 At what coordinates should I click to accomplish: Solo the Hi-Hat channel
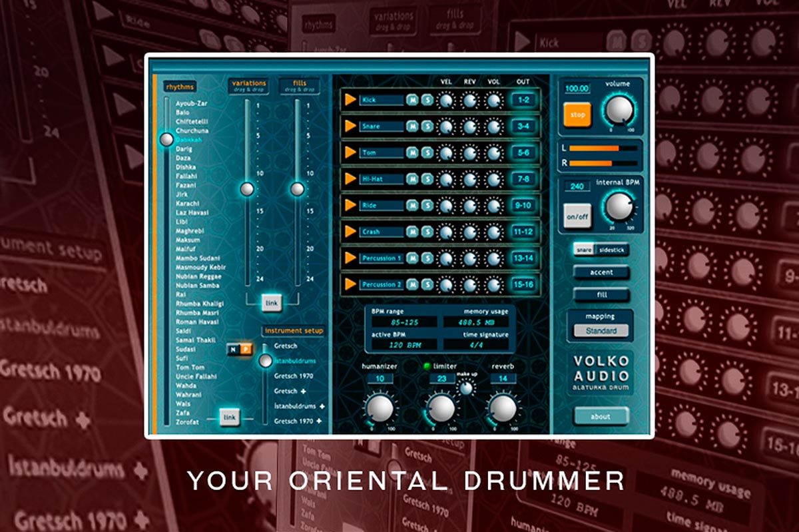point(427,179)
